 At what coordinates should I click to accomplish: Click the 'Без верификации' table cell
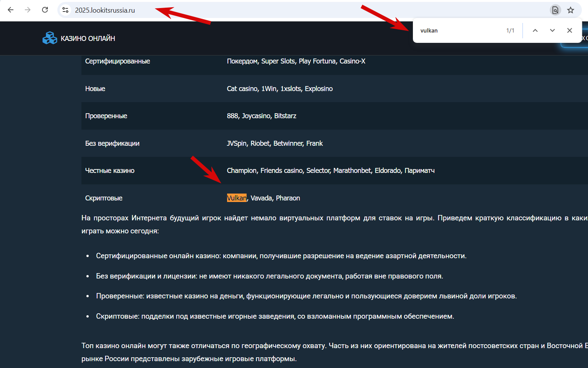click(x=112, y=143)
